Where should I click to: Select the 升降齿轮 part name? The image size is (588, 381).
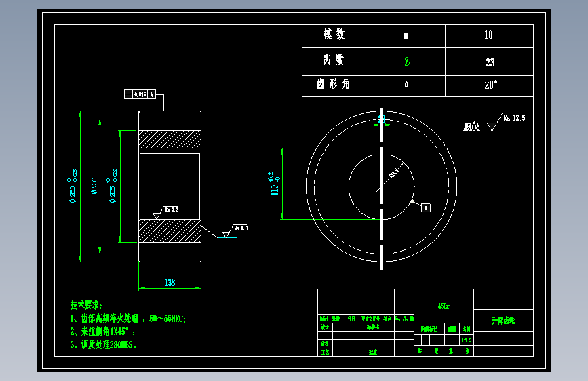pos(503,320)
